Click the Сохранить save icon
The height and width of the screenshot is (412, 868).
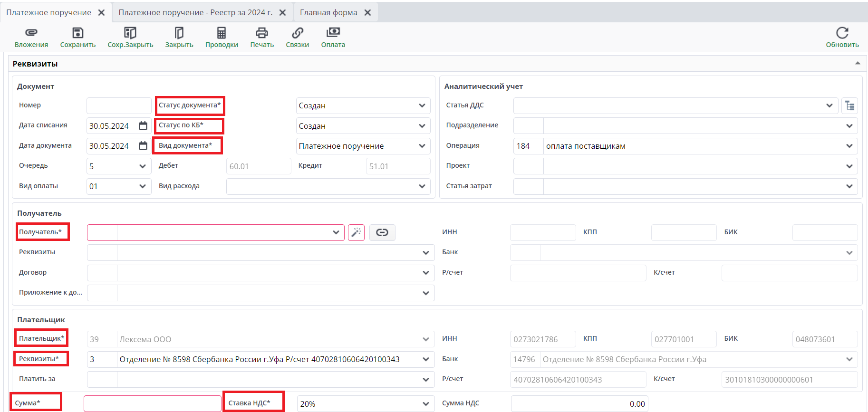(x=77, y=33)
